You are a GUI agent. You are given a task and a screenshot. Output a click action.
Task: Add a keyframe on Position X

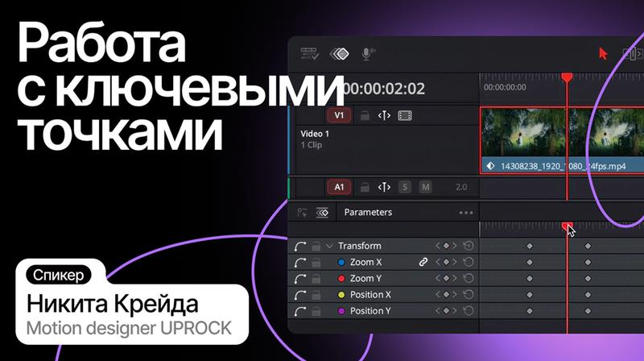tap(446, 294)
